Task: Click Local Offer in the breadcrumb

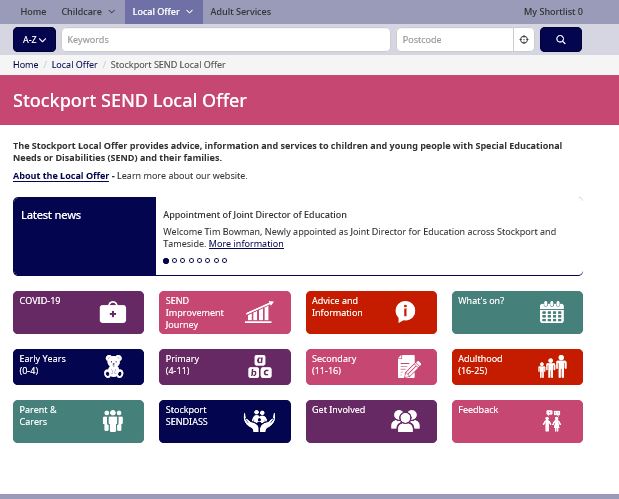Action: coord(74,64)
